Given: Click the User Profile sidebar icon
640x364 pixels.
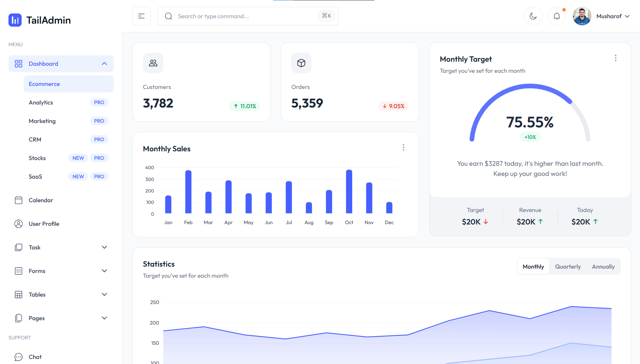Looking at the screenshot, I should point(19,224).
